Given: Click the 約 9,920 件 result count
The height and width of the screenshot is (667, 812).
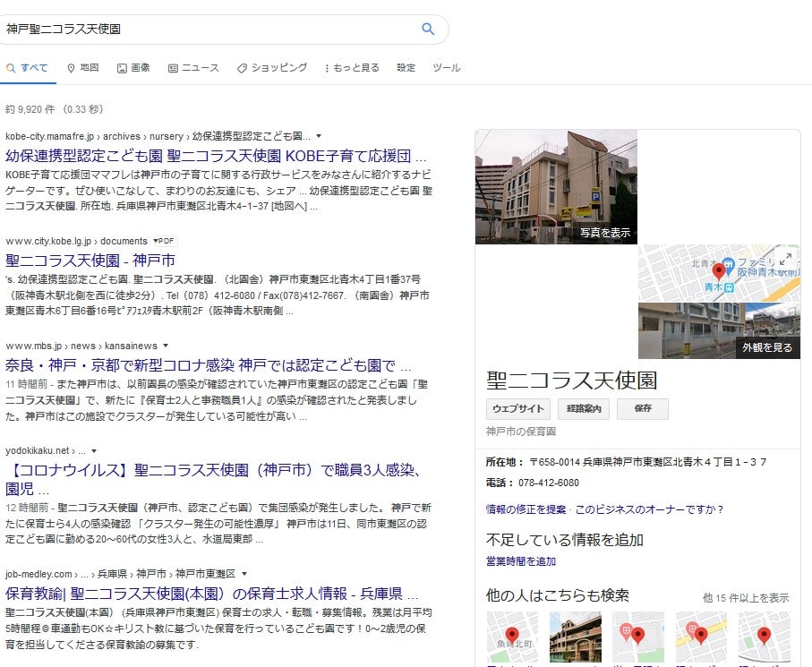Looking at the screenshot, I should (x=30, y=109).
